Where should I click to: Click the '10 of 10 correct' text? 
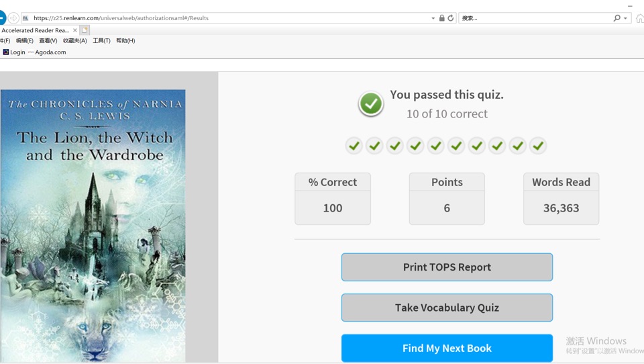447,114
